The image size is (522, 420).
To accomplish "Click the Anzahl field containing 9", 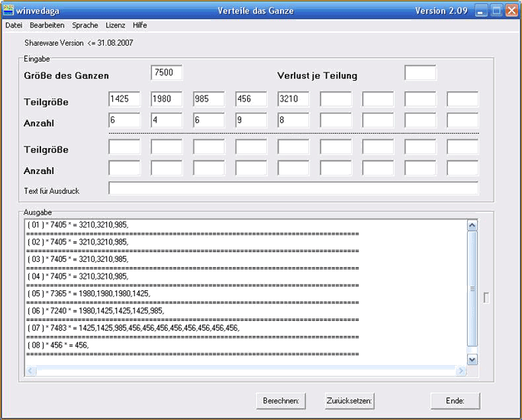I will [251, 121].
